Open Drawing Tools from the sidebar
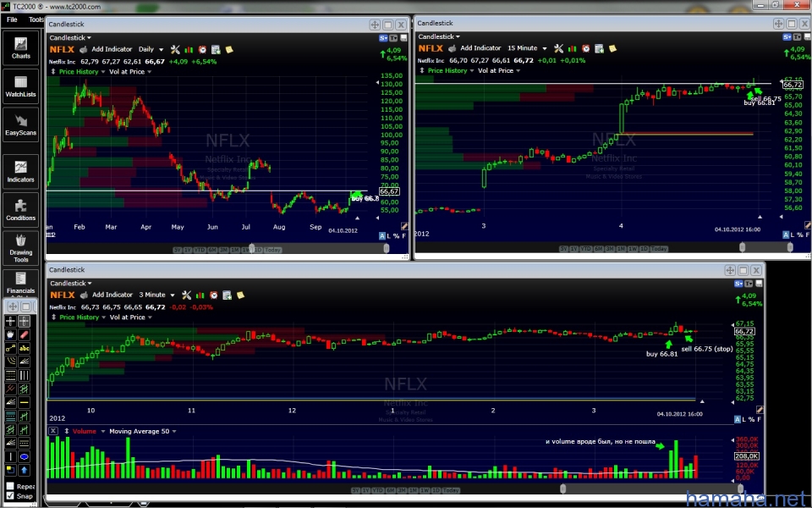Image resolution: width=812 pixels, height=508 pixels. tap(20, 248)
